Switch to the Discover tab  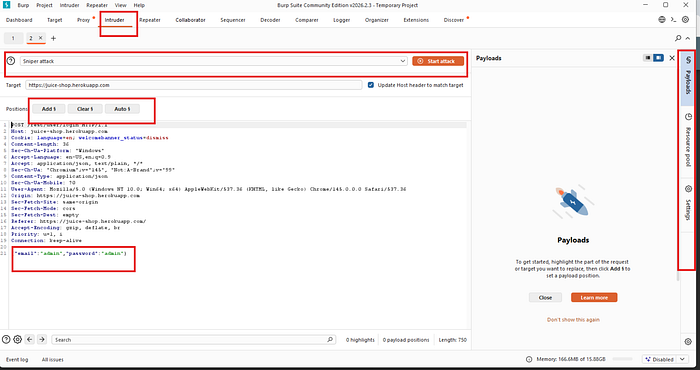(x=454, y=20)
